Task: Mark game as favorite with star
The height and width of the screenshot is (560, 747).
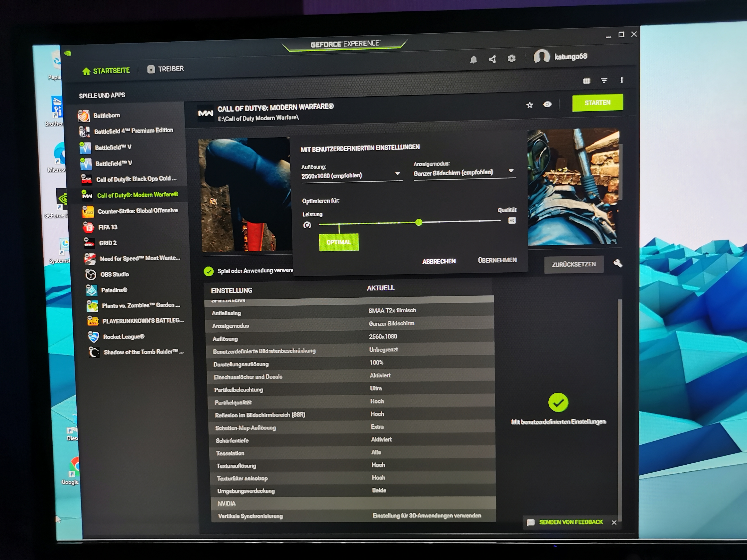Action: [530, 105]
